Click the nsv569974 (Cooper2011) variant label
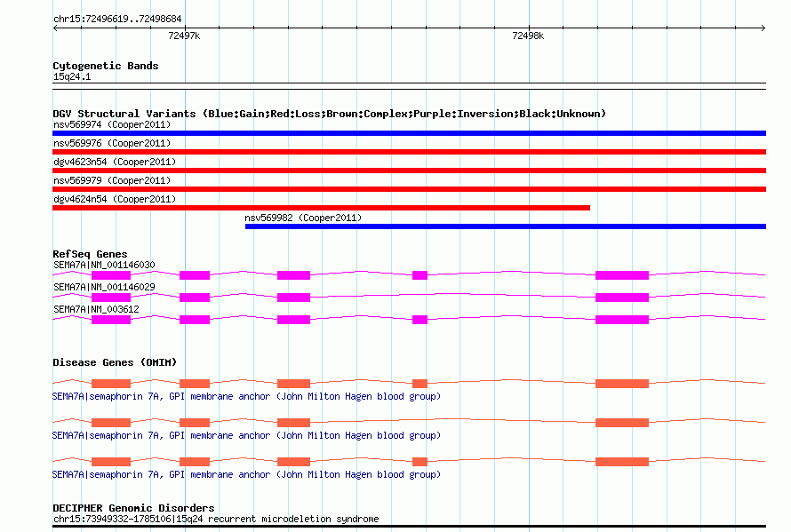The height and width of the screenshot is (532, 791). tap(112, 124)
